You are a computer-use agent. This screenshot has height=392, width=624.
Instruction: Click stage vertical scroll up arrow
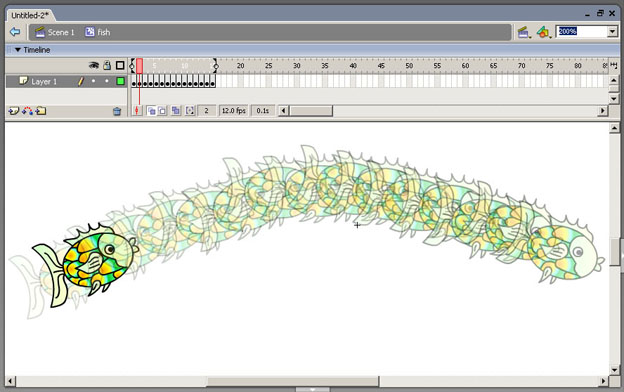[614, 128]
